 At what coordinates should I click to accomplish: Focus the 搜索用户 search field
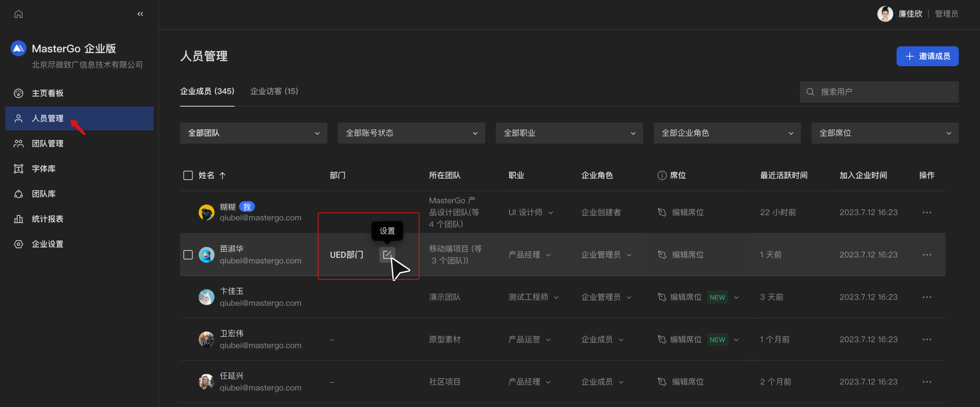(x=879, y=92)
